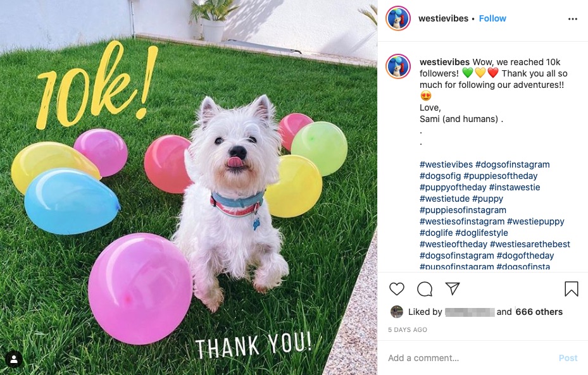Click liker's small avatar thumbnail
The image size is (588, 375).
pyautogui.click(x=396, y=312)
